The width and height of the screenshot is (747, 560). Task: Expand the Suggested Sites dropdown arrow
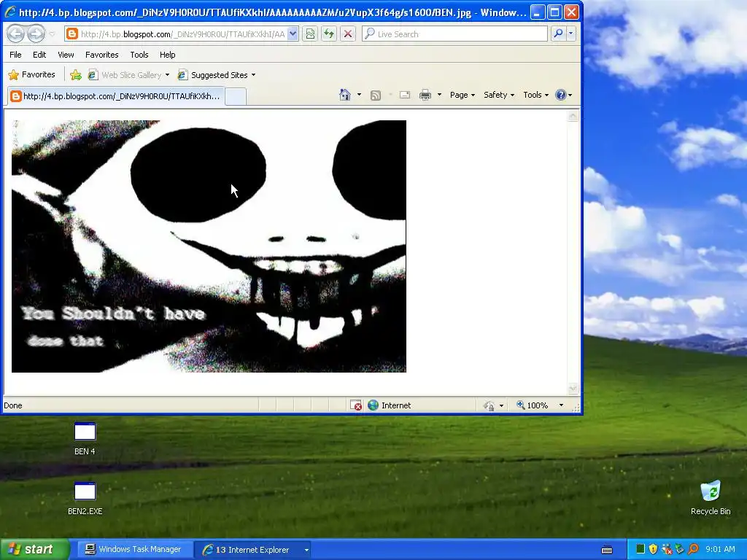[x=253, y=75]
